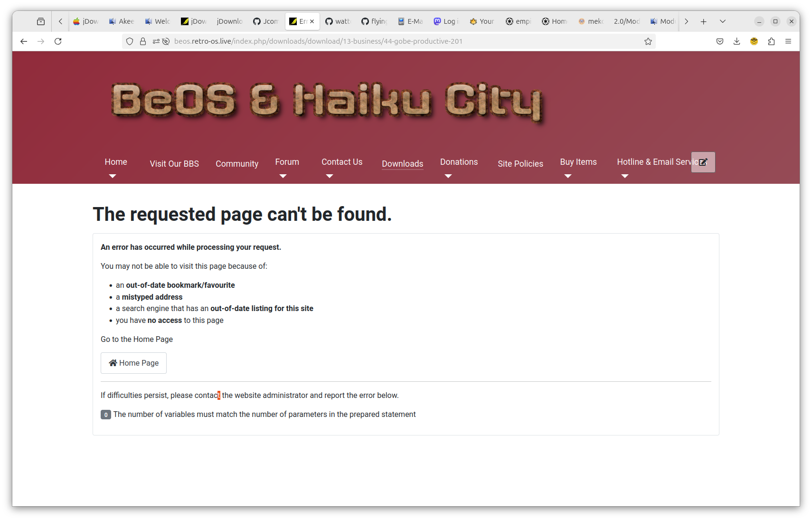Click the "out-of-date bookmark/favourite" bullet text

[x=180, y=285]
